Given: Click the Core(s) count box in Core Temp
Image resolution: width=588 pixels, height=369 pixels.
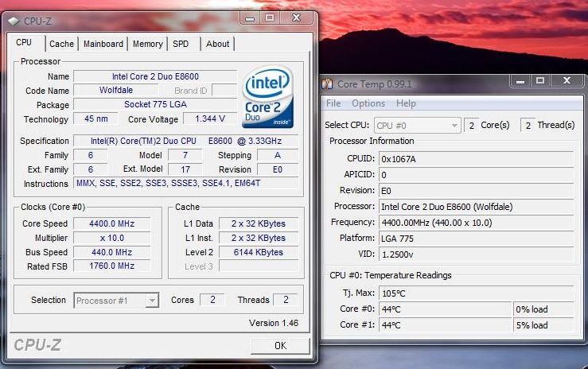Looking at the screenshot, I should coord(471,126).
